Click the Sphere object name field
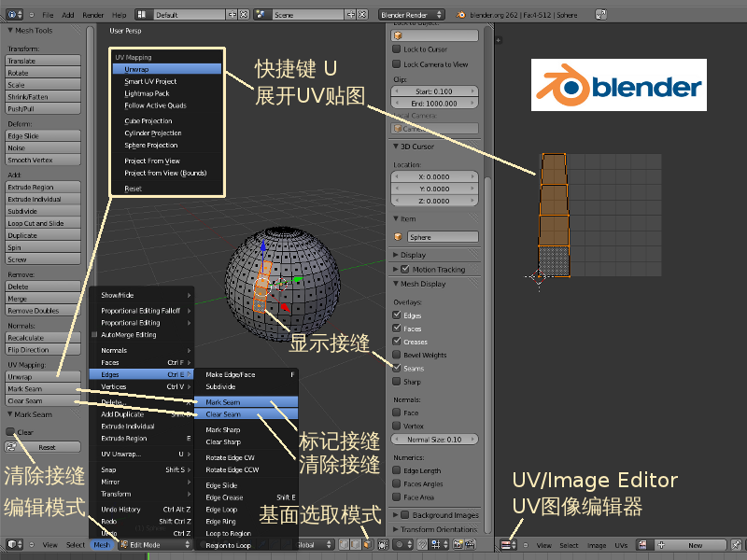Image resolution: width=747 pixels, height=560 pixels. 443,237
